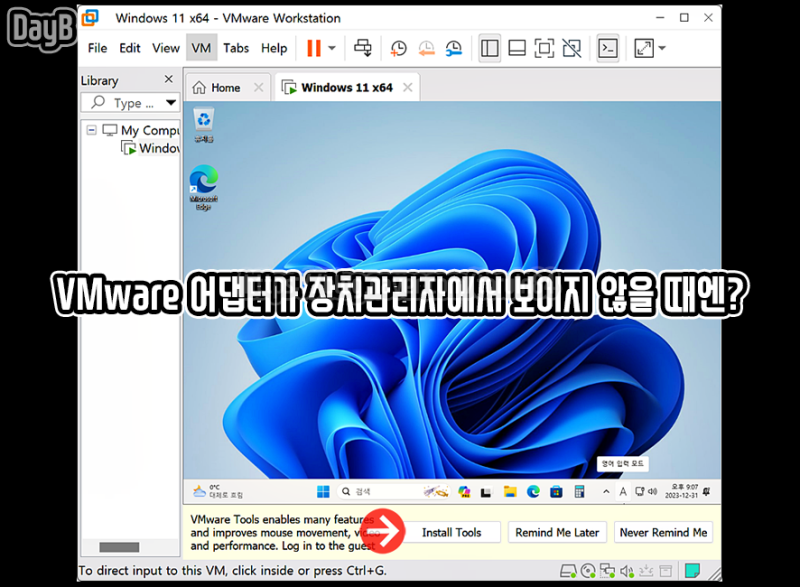The width and height of the screenshot is (800, 587).
Task: Click the hard disk activity icon
Action: click(568, 570)
